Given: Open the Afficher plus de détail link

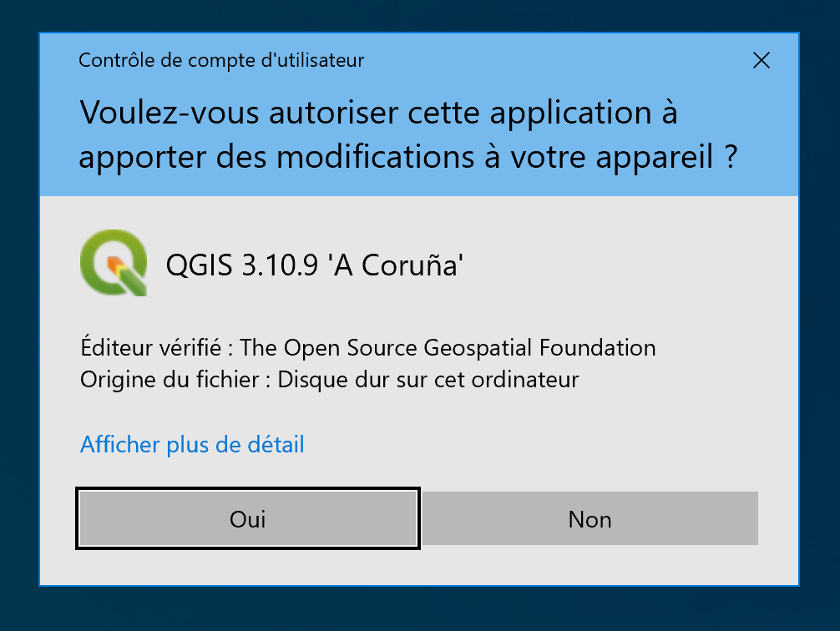Looking at the screenshot, I should point(192,444).
